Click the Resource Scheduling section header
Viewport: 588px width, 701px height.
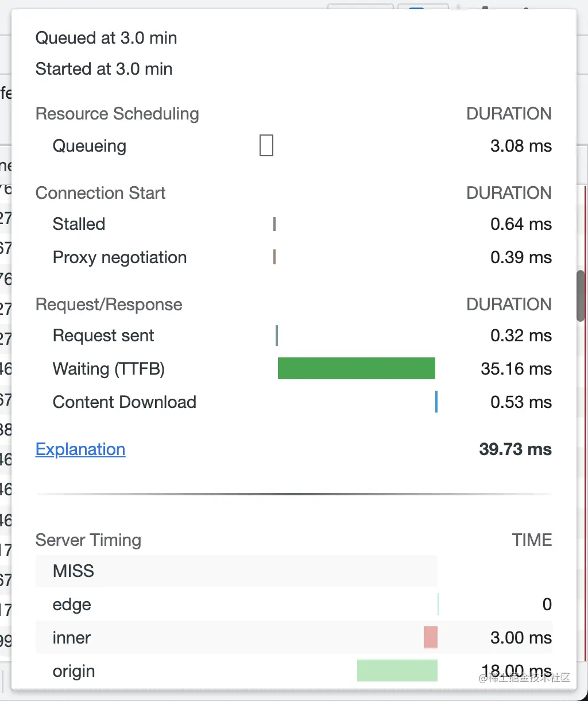[117, 114]
